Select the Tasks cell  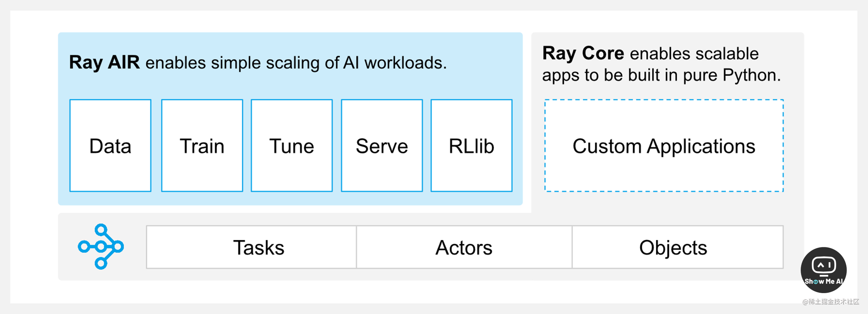[251, 247]
